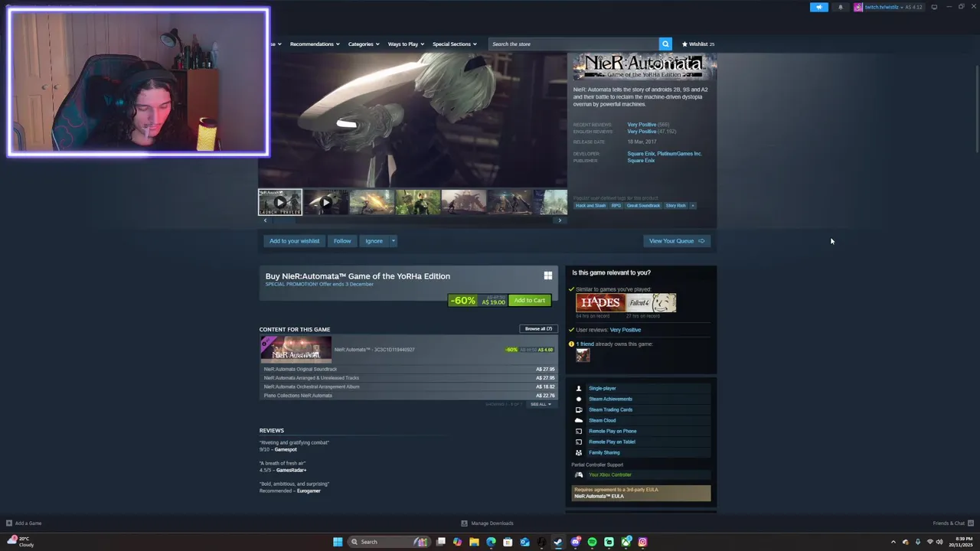The height and width of the screenshot is (551, 980).
Task: Click the profile avatar beside twitch.tv/wistlz
Action: tap(858, 7)
